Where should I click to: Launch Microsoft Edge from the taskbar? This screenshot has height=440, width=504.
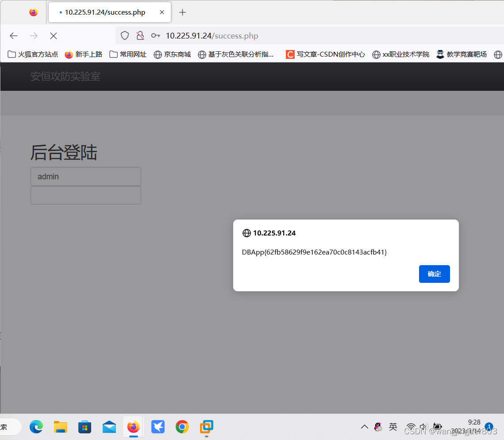(36, 427)
